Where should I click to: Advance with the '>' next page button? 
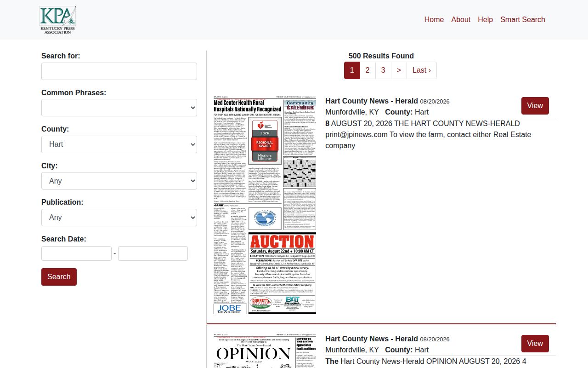[x=399, y=70]
